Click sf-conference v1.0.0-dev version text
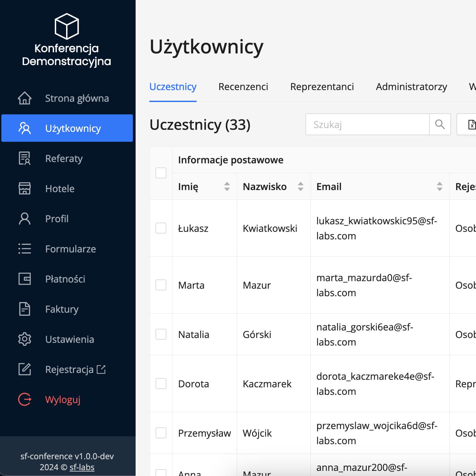 [x=67, y=456]
